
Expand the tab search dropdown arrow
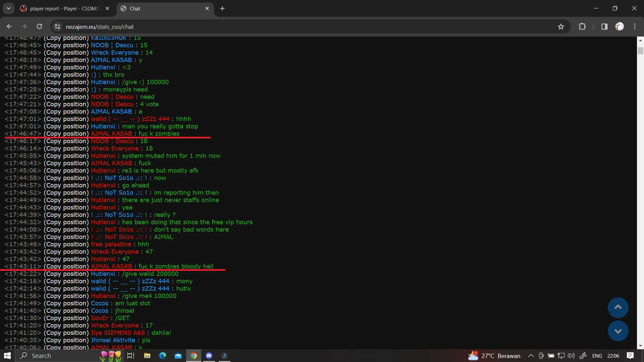pos(8,8)
